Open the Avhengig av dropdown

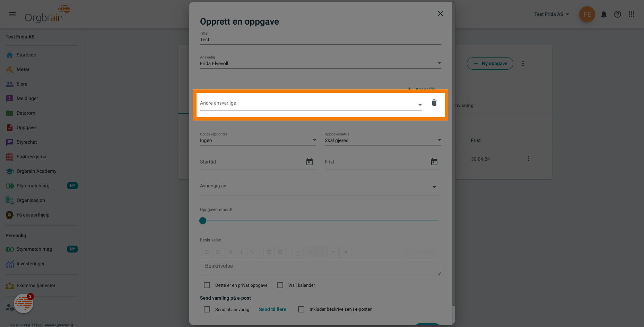click(321, 186)
